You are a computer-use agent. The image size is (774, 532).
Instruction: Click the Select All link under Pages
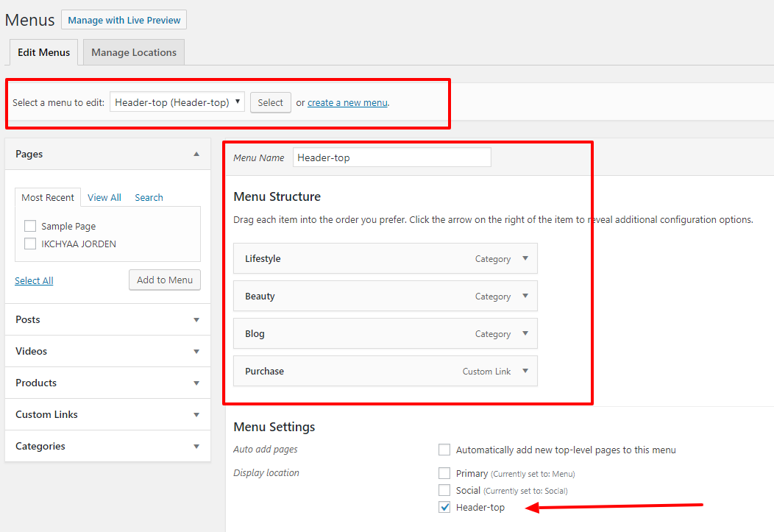pos(34,280)
